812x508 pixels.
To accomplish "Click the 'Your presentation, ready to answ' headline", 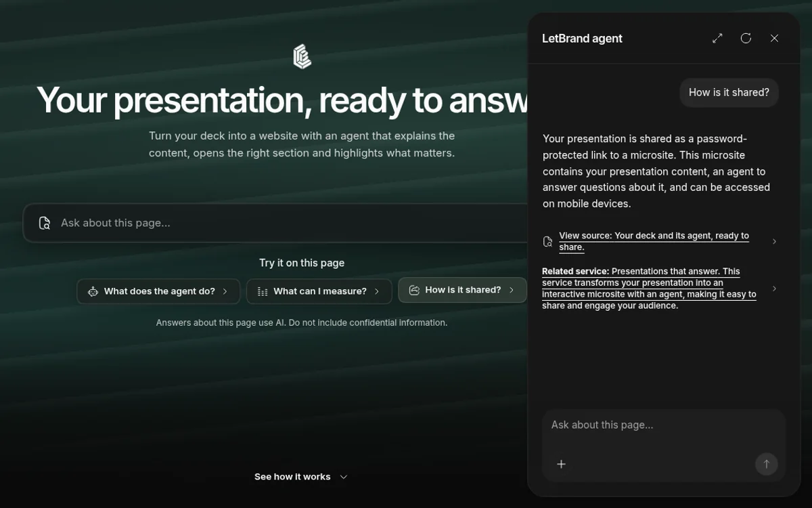I will pos(281,100).
